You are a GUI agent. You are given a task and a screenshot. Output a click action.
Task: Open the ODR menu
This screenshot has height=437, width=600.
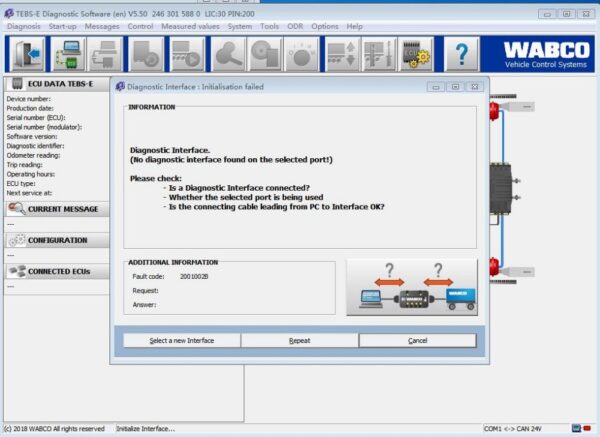click(295, 26)
